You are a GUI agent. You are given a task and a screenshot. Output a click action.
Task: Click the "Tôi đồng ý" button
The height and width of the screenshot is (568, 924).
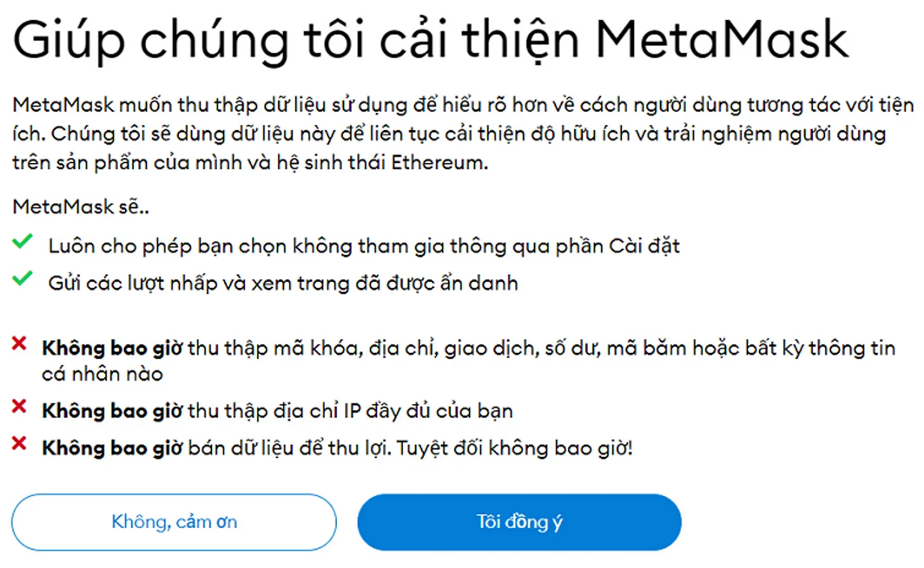(x=519, y=522)
